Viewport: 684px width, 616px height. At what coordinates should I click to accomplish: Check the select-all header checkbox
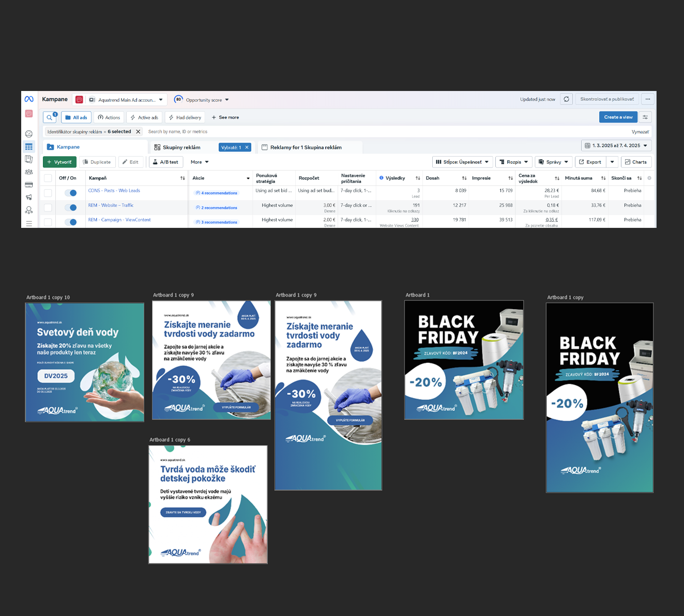48,178
